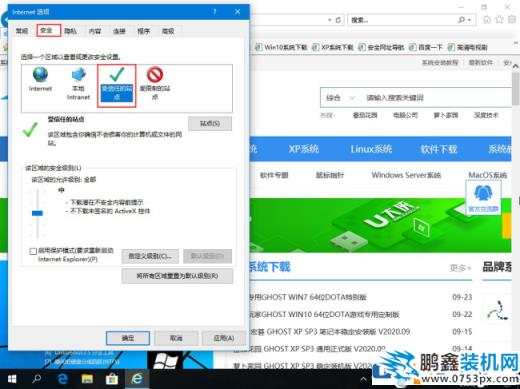Open the 官方交流群 floating icon
This screenshot has width=520, height=389.
[x=483, y=198]
